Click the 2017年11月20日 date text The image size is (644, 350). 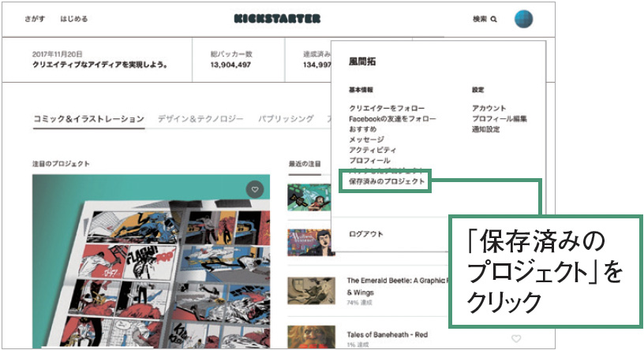58,54
